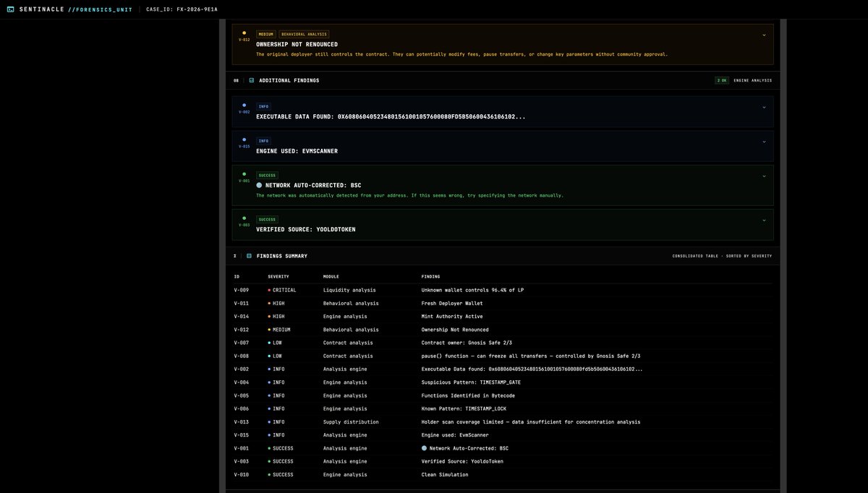Click the 'Mint Authority Active' finding
The width and height of the screenshot is (868, 493).
coord(452,316)
